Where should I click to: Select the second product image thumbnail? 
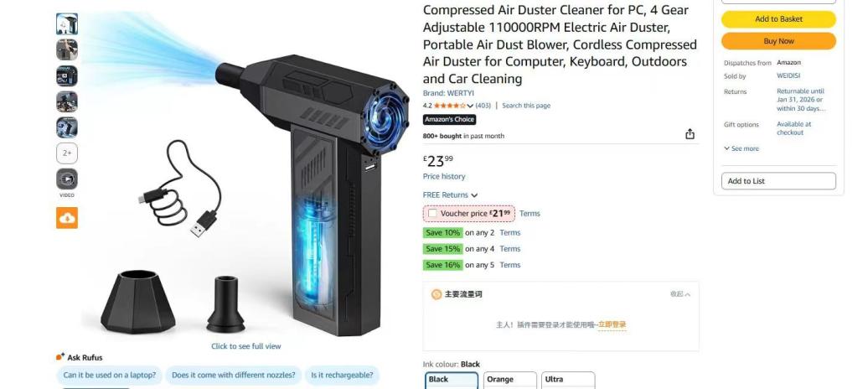[67, 49]
